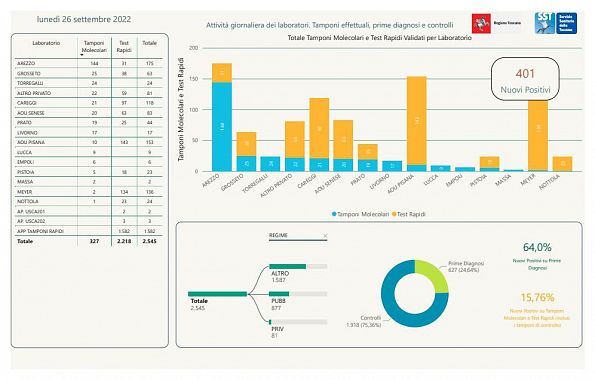Click the 401 Nuovi Positivi card
Image resolution: width=595 pixels, height=380 pixels.
pyautogui.click(x=525, y=79)
